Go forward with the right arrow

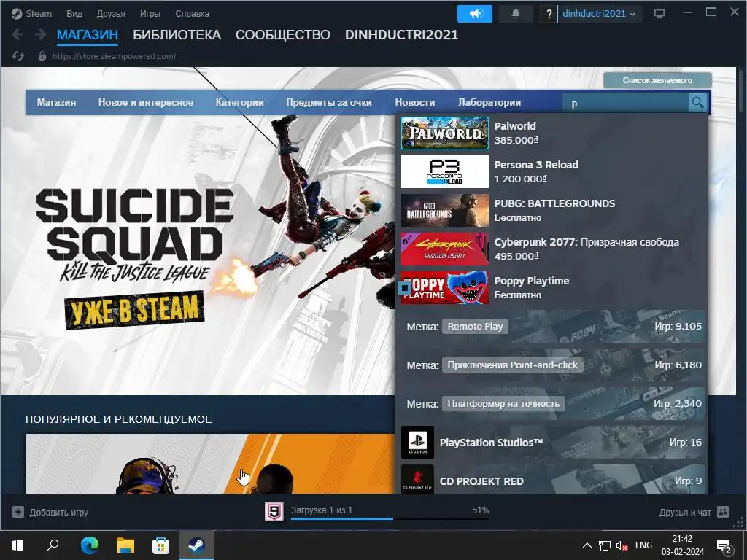click(41, 34)
